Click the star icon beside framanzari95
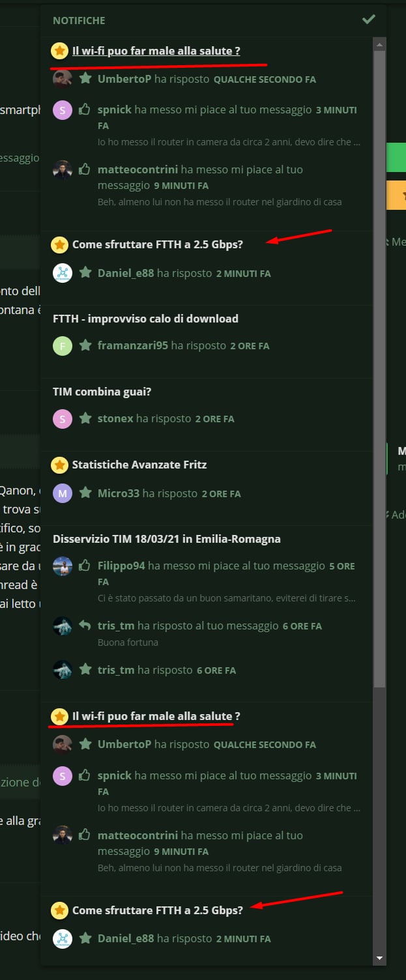 coord(85,345)
